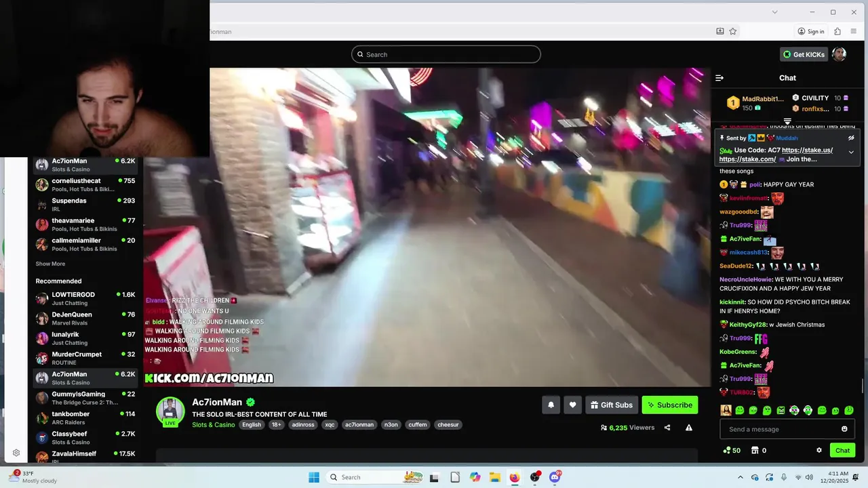Select the xqc tag
868x488 pixels.
(330, 425)
